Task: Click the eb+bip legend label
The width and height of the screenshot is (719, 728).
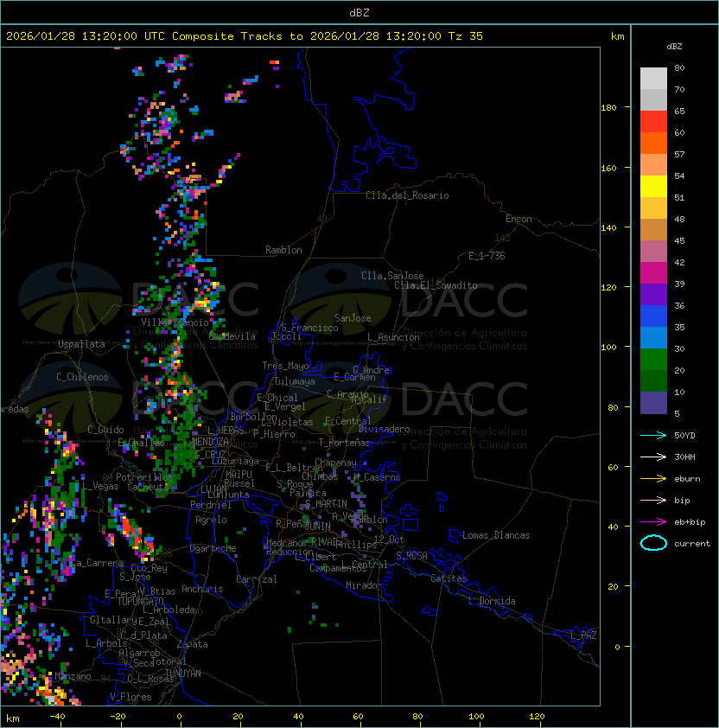Action: [x=690, y=522]
